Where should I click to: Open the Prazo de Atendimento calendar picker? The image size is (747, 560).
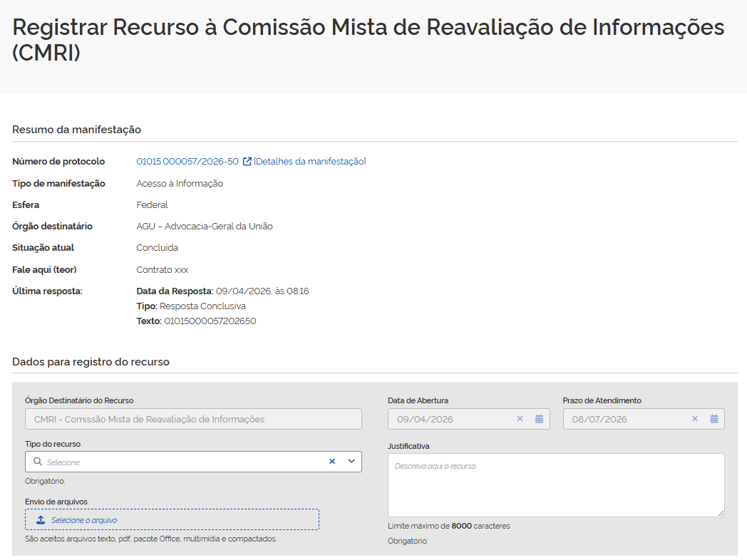714,419
